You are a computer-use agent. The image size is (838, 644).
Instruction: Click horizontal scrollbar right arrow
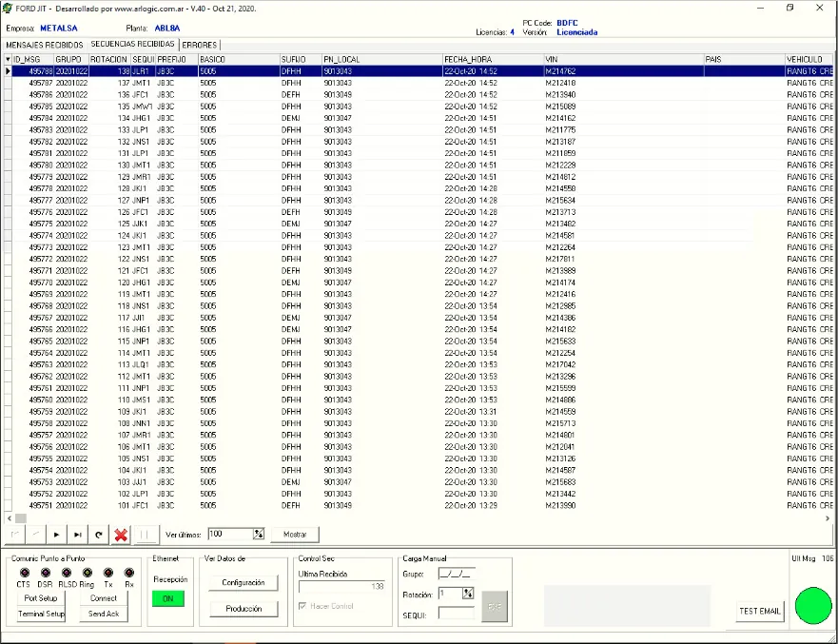[x=828, y=518]
